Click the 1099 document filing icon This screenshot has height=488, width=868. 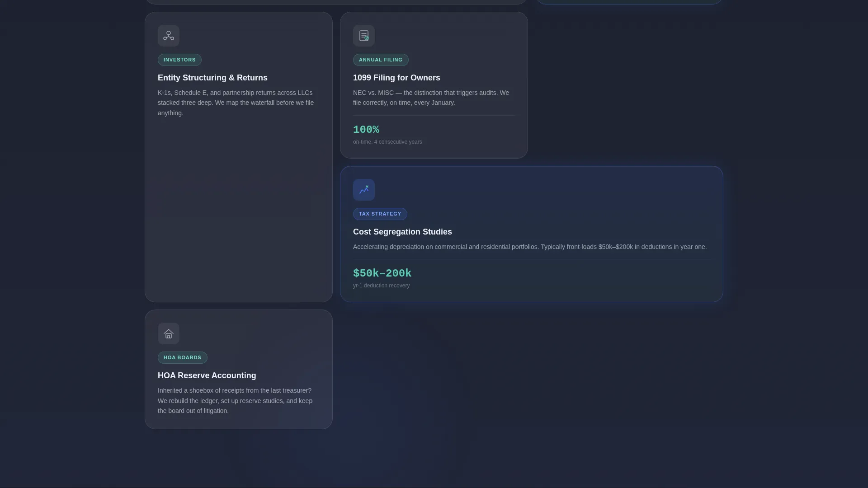(364, 36)
